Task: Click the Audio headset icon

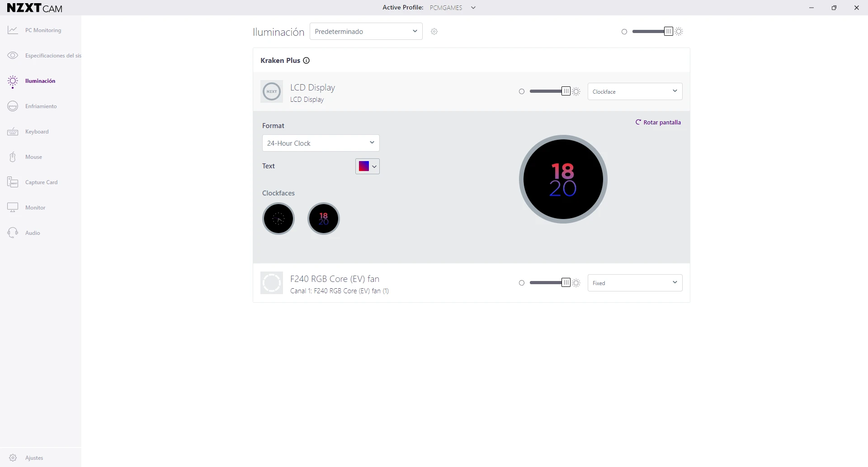Action: point(13,233)
